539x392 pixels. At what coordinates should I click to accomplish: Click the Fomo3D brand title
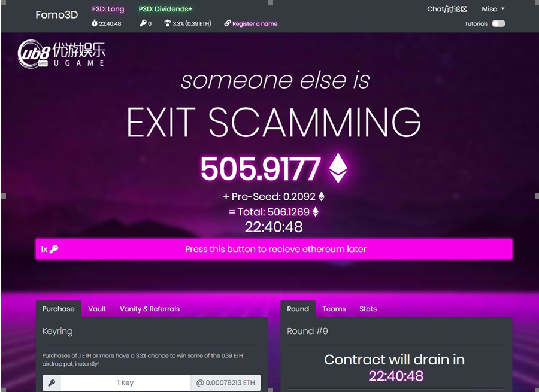tap(57, 15)
